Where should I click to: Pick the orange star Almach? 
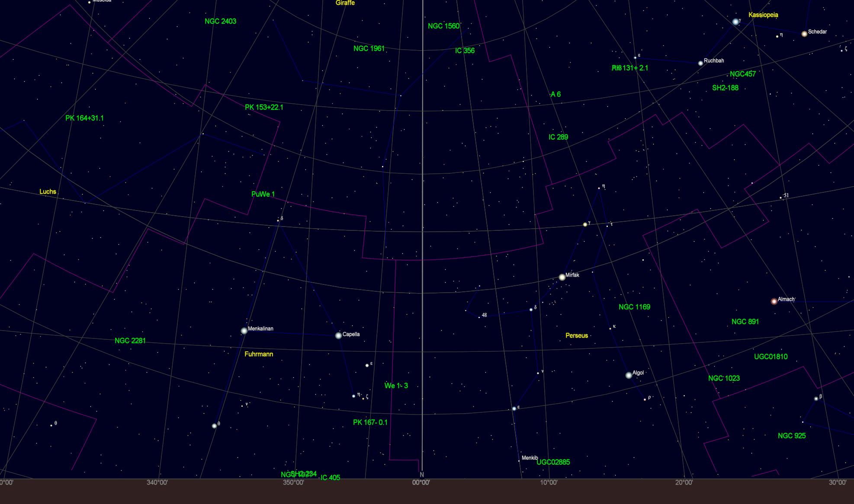pyautogui.click(x=774, y=301)
